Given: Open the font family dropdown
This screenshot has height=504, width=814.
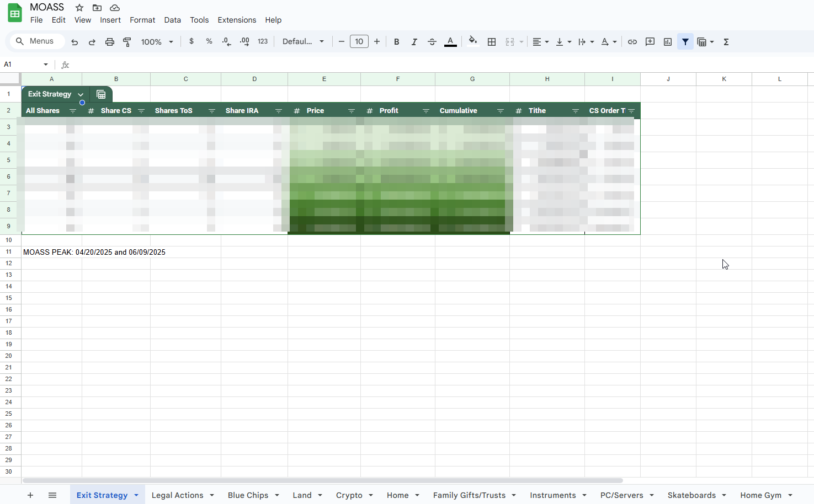Looking at the screenshot, I should [303, 42].
